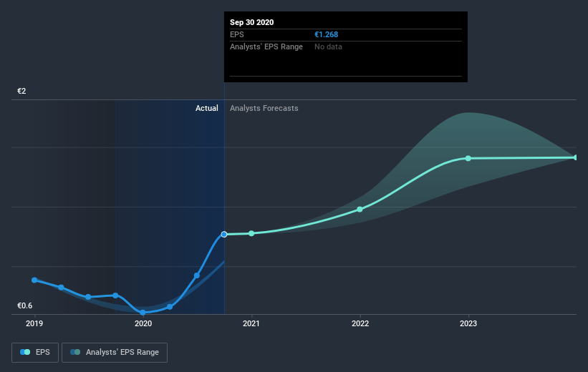
Task: Select the final forecast point at chart edge
Action: 576,157
